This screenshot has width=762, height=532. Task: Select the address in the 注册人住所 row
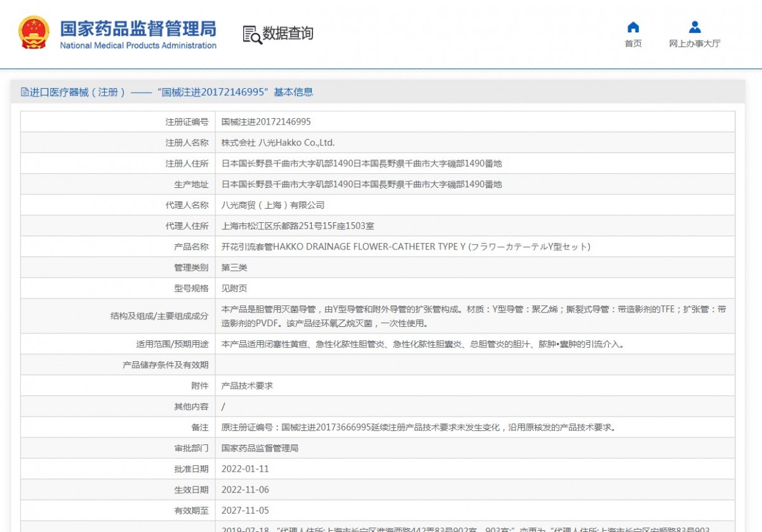(x=361, y=164)
